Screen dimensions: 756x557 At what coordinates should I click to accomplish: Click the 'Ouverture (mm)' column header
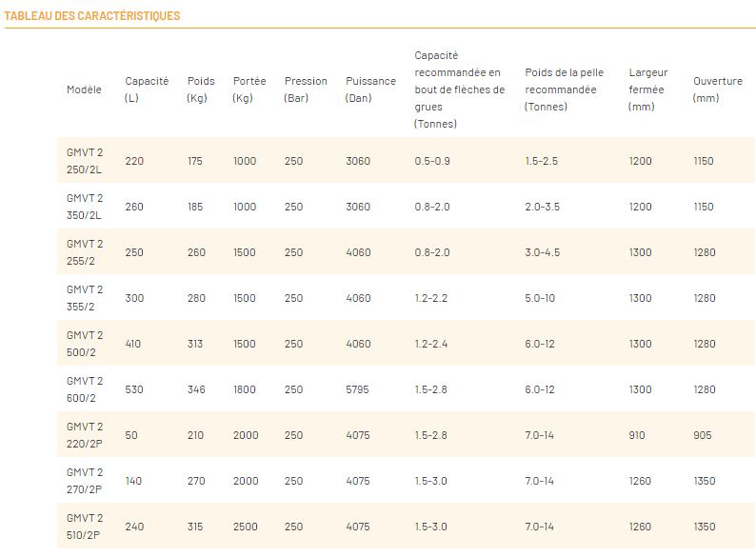718,90
